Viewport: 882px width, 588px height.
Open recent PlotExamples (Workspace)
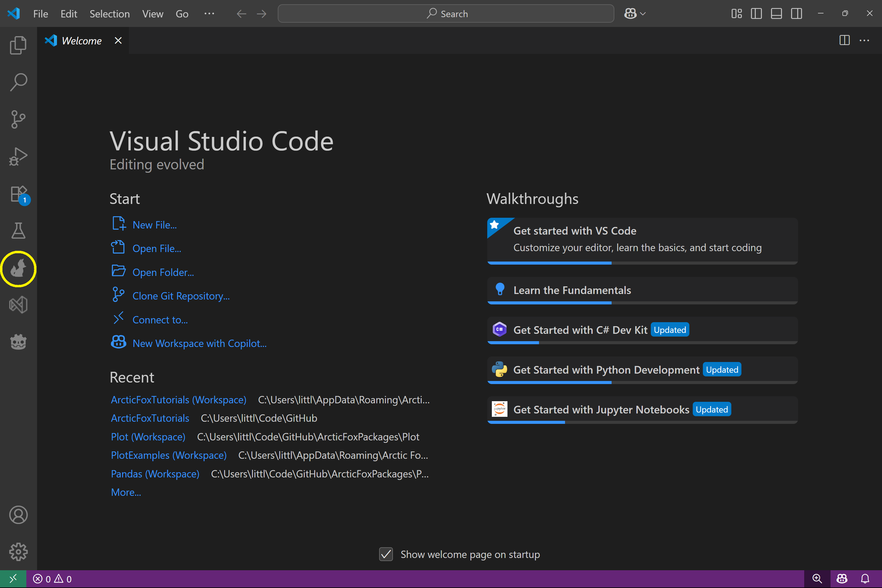click(x=169, y=456)
